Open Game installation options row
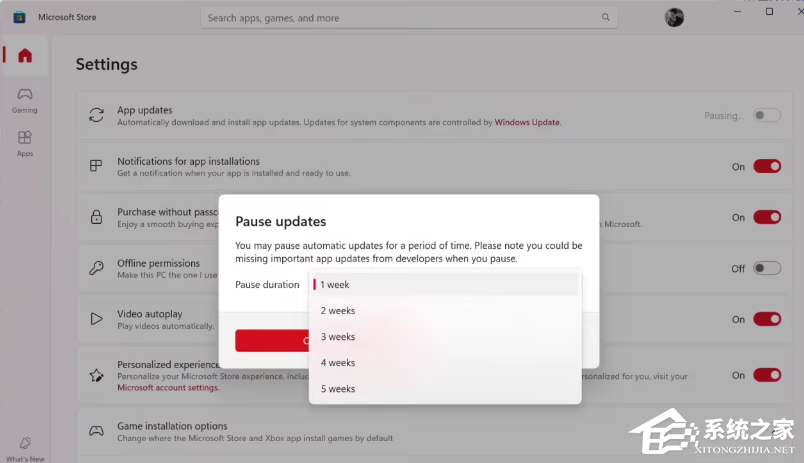Image resolution: width=804 pixels, height=463 pixels. 434,431
